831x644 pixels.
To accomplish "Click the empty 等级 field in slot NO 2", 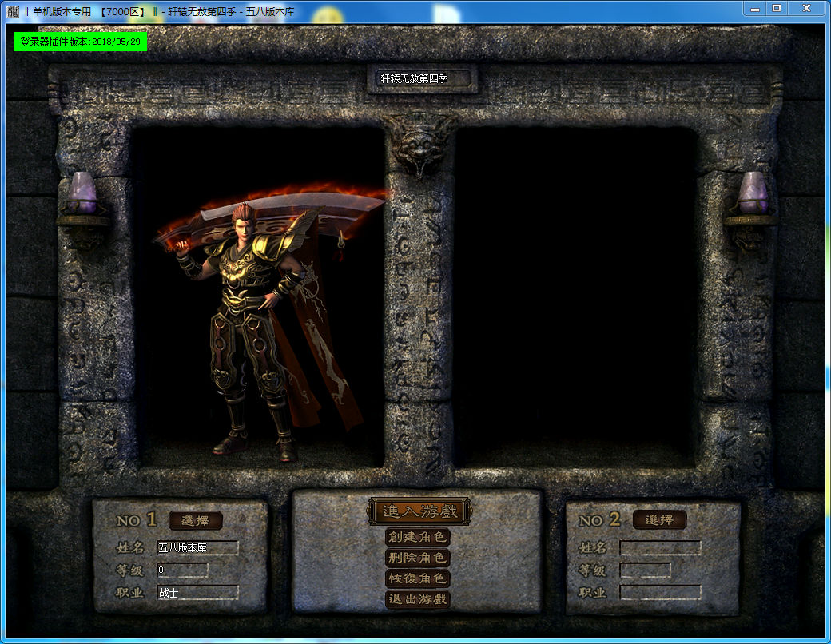I will tap(645, 570).
